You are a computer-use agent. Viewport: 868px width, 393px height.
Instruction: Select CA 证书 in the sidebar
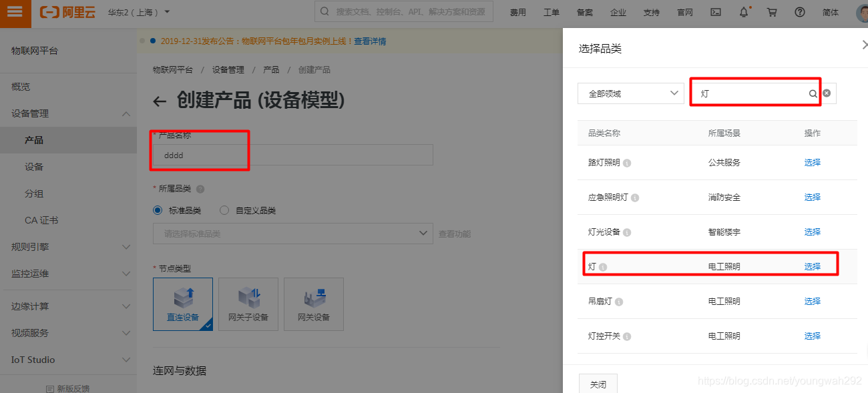41,220
